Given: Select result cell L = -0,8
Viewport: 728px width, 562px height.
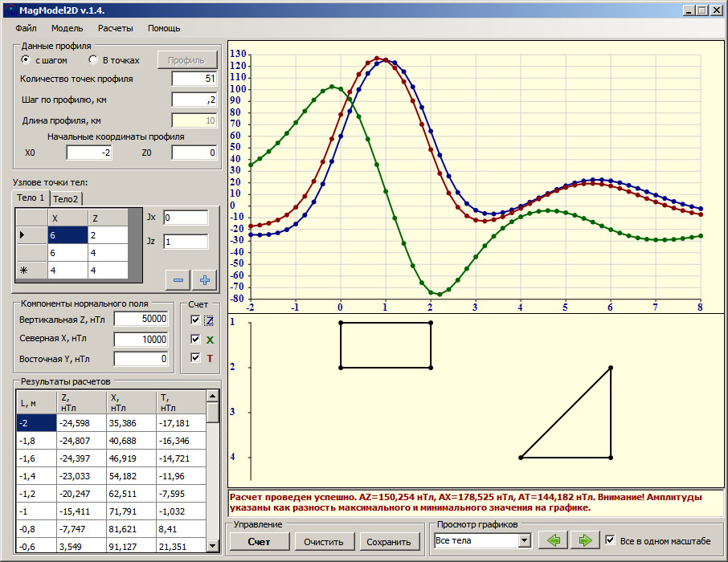Looking at the screenshot, I should coord(37,529).
